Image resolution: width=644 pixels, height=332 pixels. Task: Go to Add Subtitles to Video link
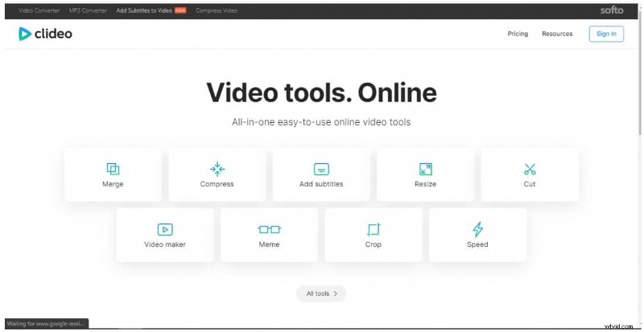click(x=144, y=10)
